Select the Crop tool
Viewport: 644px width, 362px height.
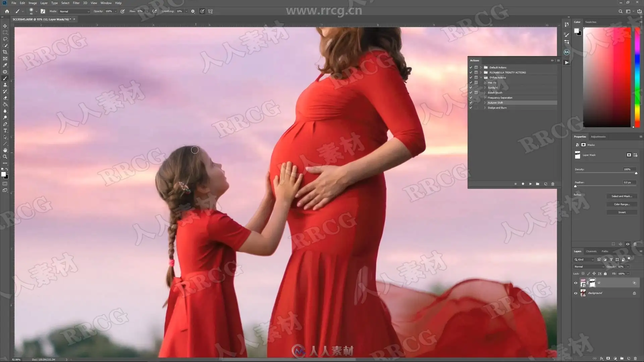pyautogui.click(x=5, y=52)
